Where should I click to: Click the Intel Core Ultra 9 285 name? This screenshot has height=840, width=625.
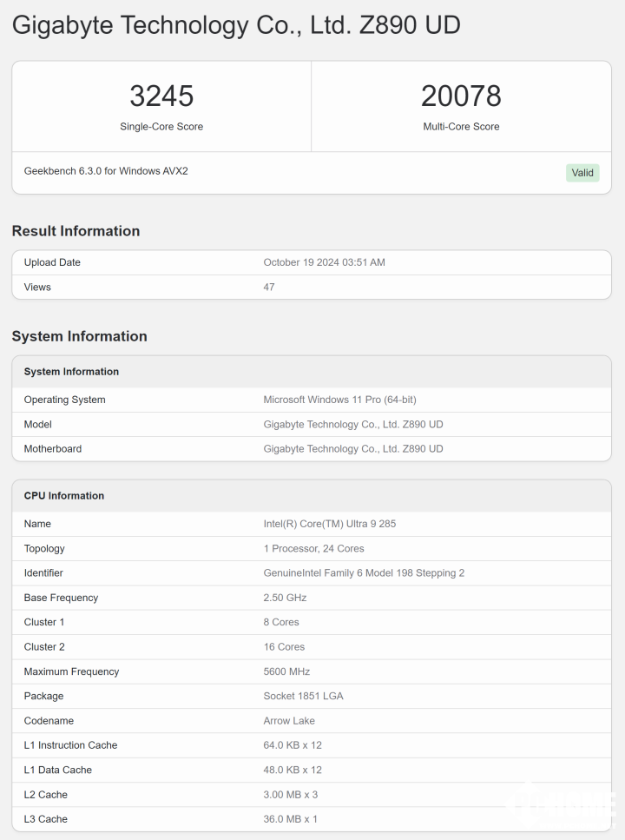tap(330, 524)
